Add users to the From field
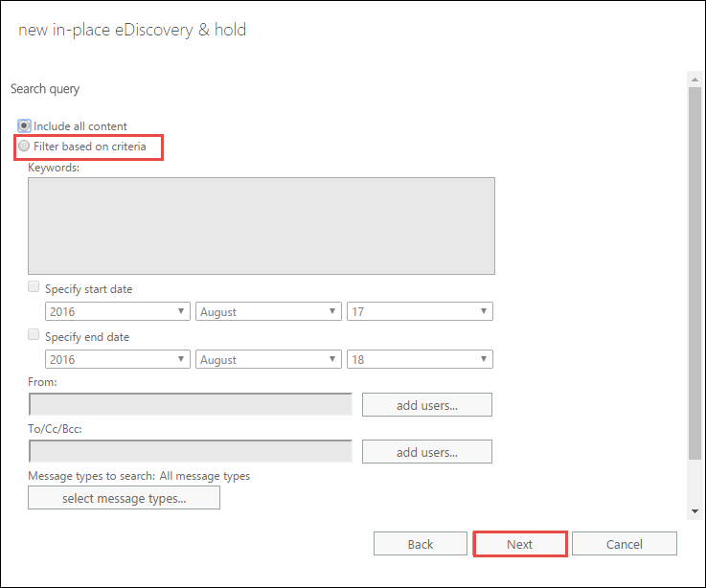The height and width of the screenshot is (588, 706). pos(427,405)
